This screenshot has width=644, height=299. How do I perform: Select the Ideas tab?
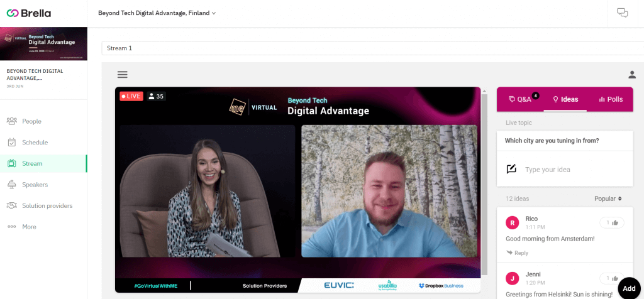565,99
